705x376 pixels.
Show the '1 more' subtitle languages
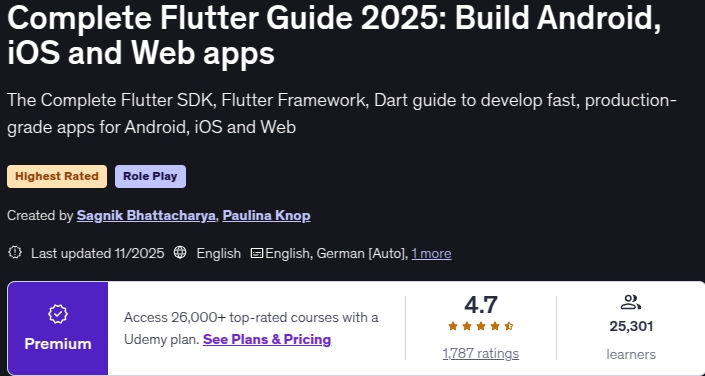(x=431, y=254)
